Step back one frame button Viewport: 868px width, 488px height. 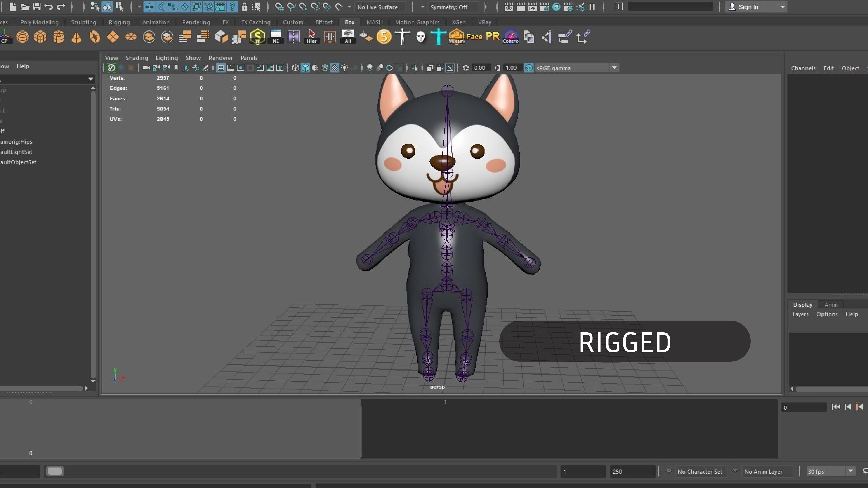[x=848, y=407]
